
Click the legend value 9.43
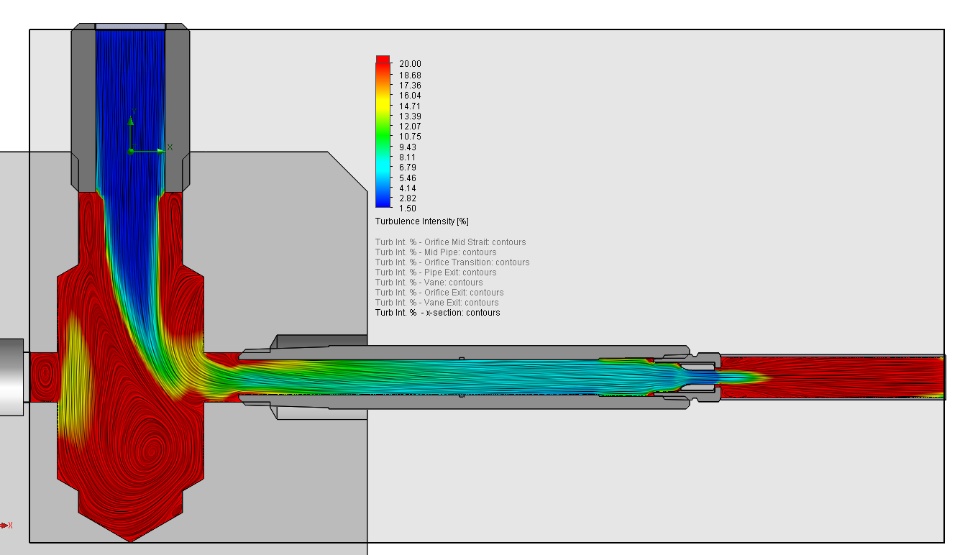click(408, 147)
